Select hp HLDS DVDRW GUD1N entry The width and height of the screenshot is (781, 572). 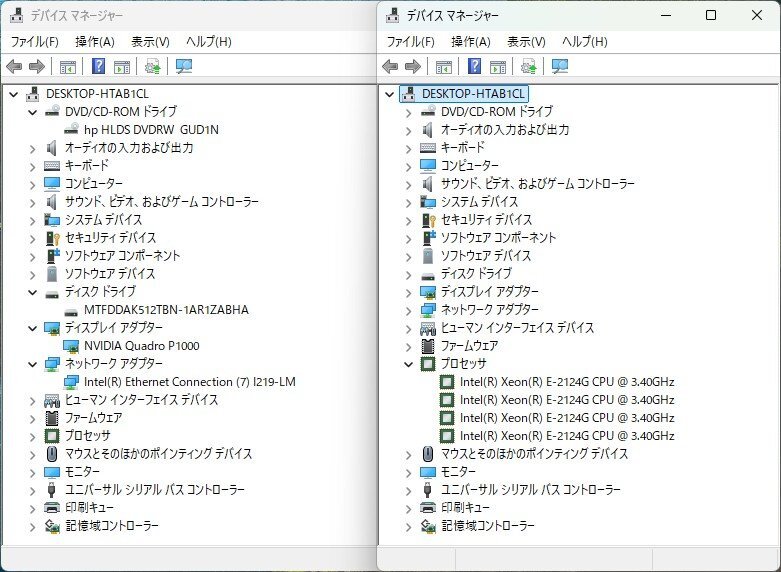151,130
